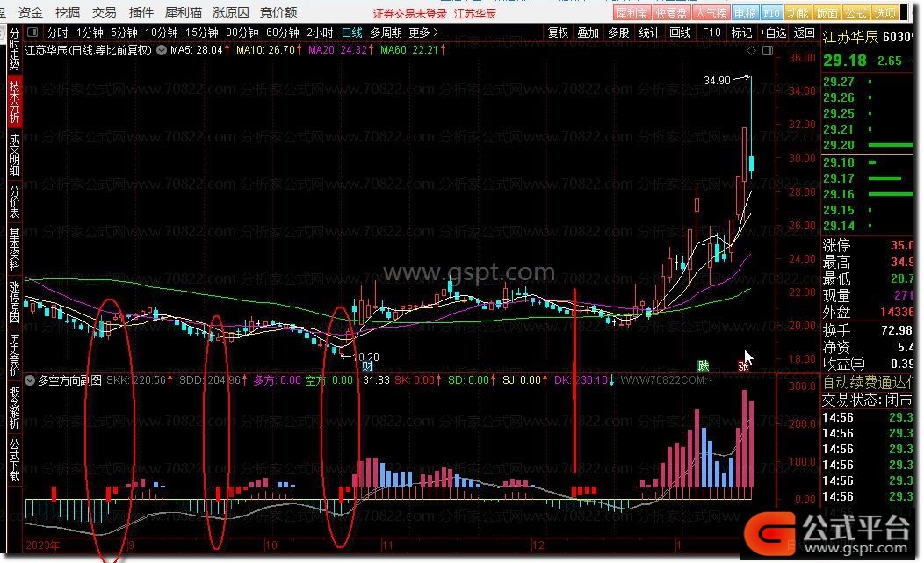Select the 1分钟 timeframe
Viewport: 924px width, 563px height.
(90, 32)
